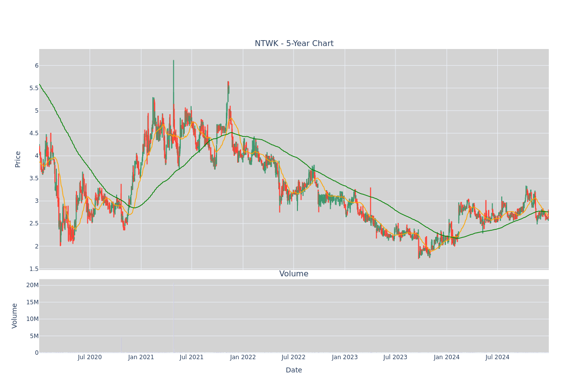Click the vertical 'Volume' y-axis label
588x392 pixels.
[15, 316]
